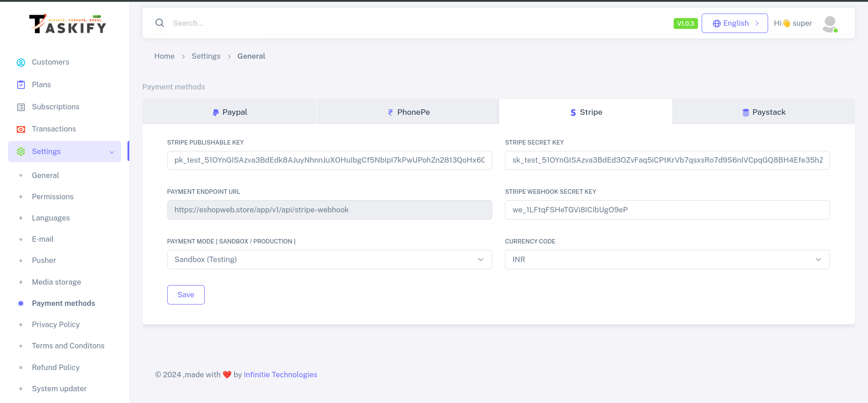The width and height of the screenshot is (868, 403).
Task: Save the Stripe settings
Action: (x=186, y=295)
